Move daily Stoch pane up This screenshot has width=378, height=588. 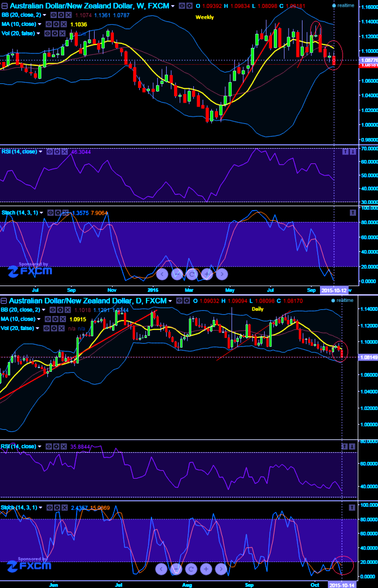[x=353, y=507]
